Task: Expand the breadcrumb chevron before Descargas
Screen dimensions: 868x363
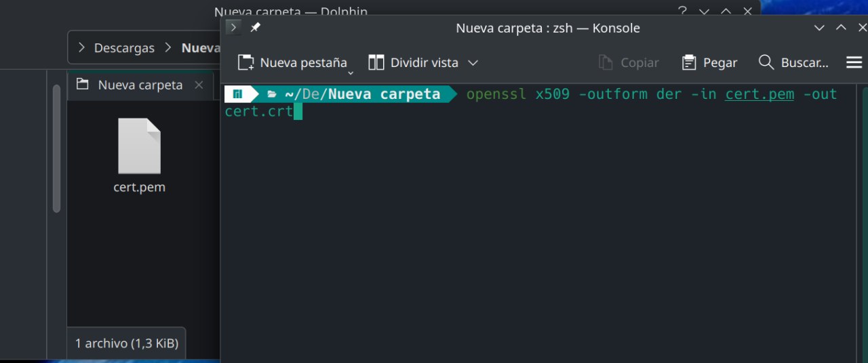Action: pos(82,48)
